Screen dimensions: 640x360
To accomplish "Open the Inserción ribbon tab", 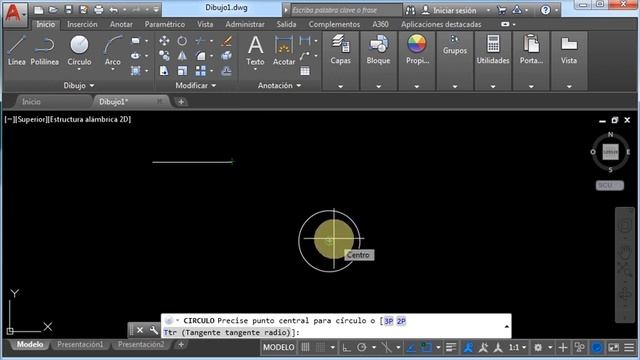I will [x=82, y=24].
